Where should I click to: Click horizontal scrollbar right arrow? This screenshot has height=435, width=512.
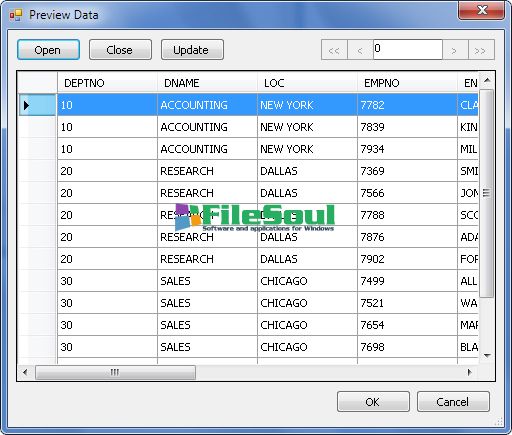[x=469, y=372]
